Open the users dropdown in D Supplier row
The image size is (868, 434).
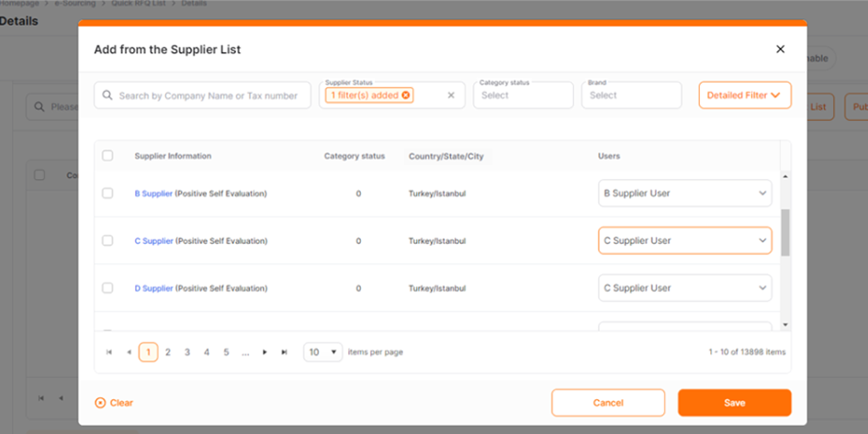point(685,288)
